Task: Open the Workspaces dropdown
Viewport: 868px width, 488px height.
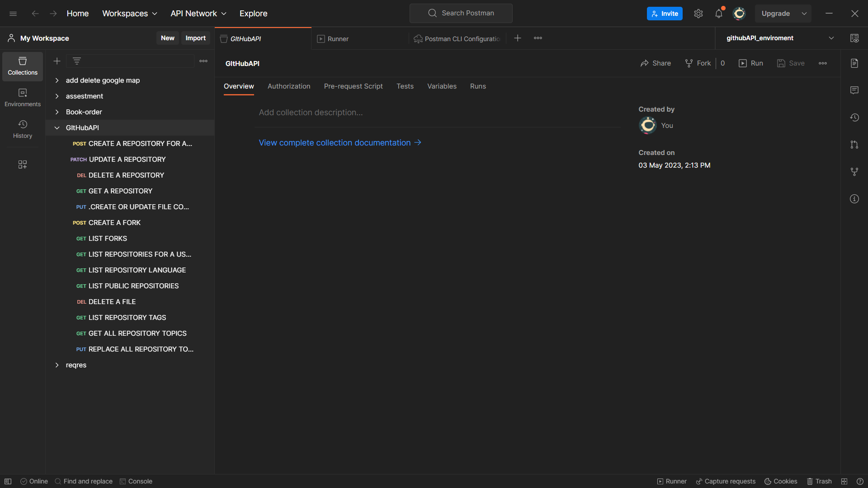Action: [130, 14]
